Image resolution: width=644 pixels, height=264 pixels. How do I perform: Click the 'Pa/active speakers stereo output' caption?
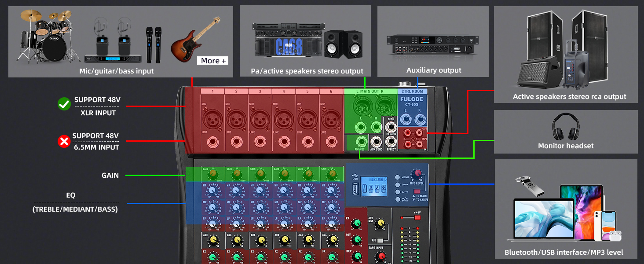point(307,71)
